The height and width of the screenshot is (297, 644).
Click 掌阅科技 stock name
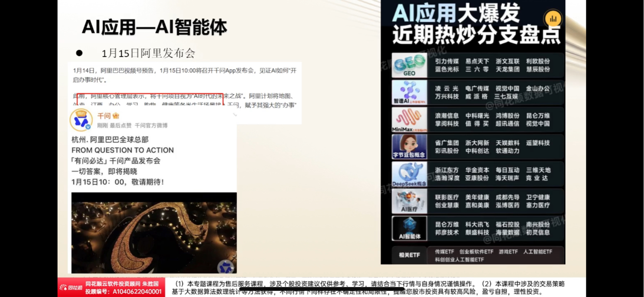pos(447,124)
